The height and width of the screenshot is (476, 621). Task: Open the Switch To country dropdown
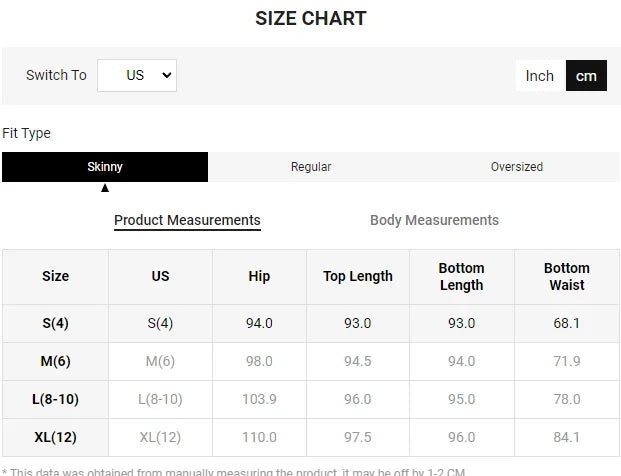click(x=137, y=76)
